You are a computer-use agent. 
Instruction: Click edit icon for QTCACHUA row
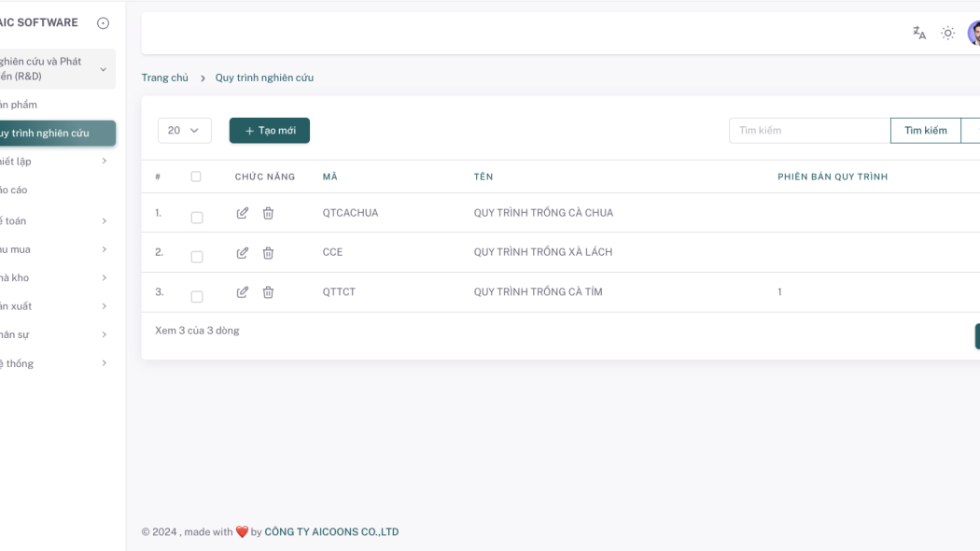(x=243, y=213)
